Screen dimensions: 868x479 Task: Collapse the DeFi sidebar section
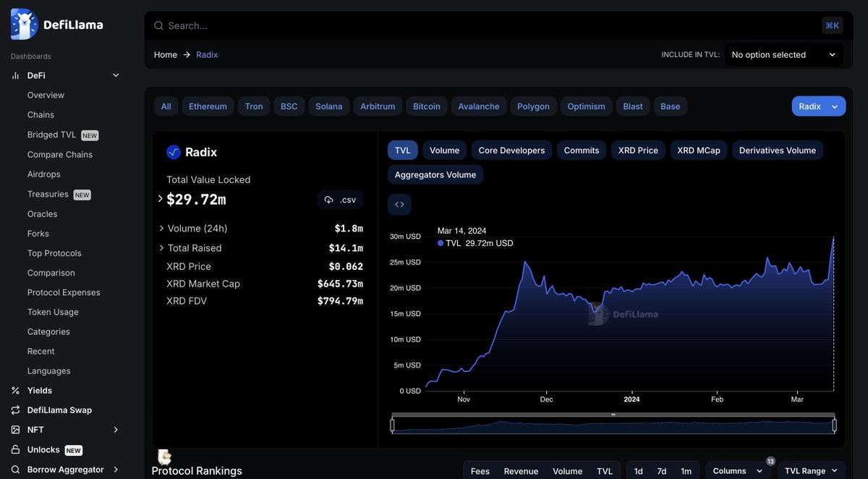point(116,75)
